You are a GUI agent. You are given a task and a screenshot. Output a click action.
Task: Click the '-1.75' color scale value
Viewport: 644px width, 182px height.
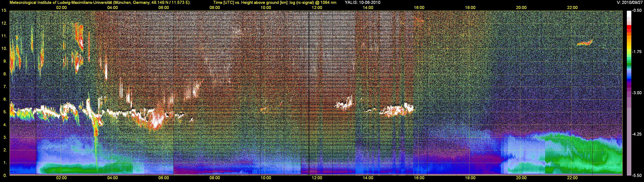[637, 52]
